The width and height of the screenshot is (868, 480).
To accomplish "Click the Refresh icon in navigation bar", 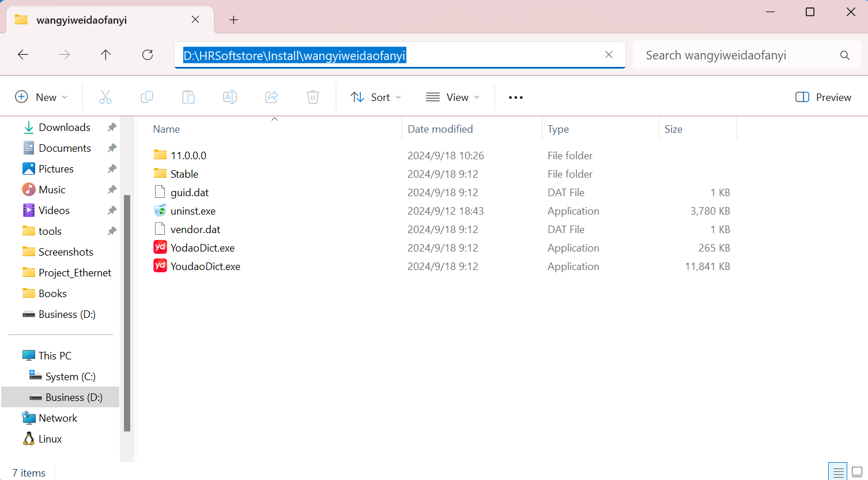I will click(x=147, y=54).
